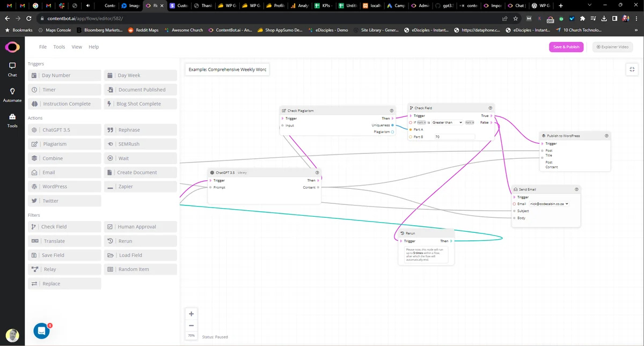Add the Day Week trigger
Image resolution: width=644 pixels, height=346 pixels.
[x=140, y=76]
